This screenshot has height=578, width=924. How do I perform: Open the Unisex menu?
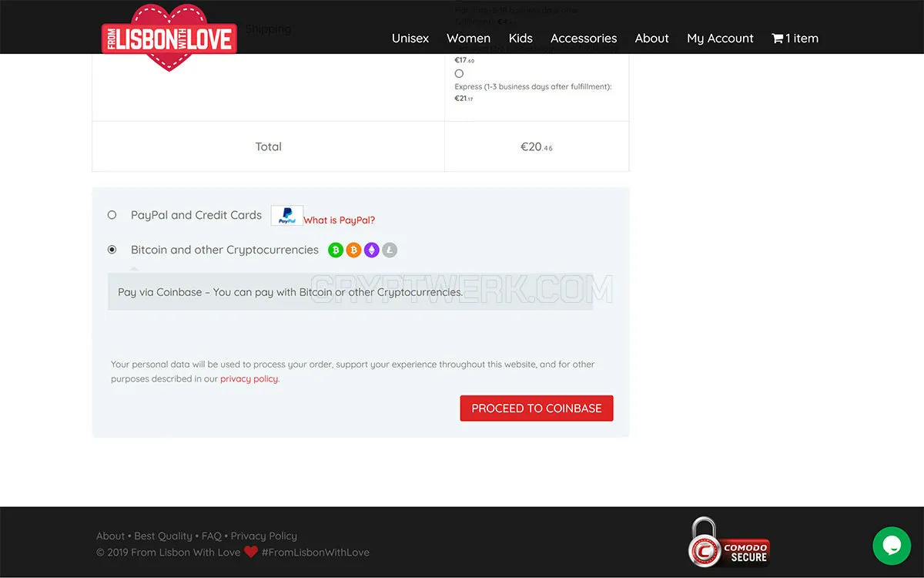click(410, 38)
